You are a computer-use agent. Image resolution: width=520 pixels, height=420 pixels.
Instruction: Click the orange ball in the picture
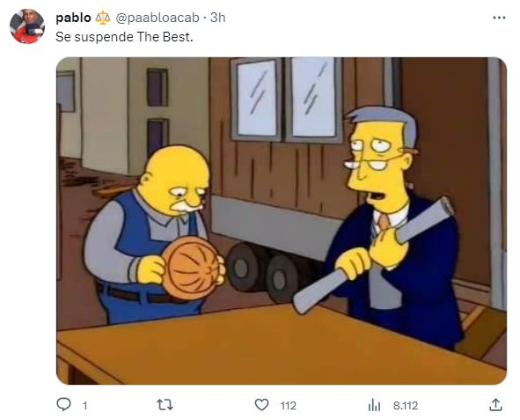click(191, 268)
